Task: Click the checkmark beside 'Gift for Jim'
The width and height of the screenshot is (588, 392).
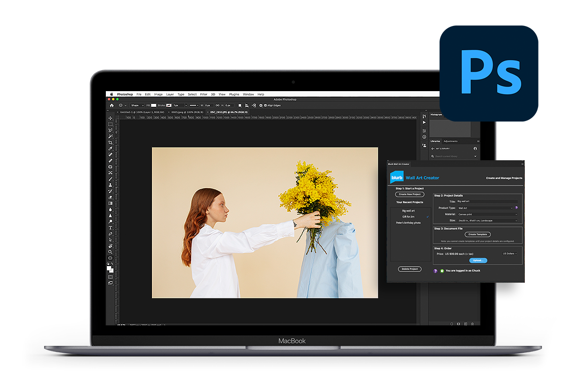Action: (428, 217)
